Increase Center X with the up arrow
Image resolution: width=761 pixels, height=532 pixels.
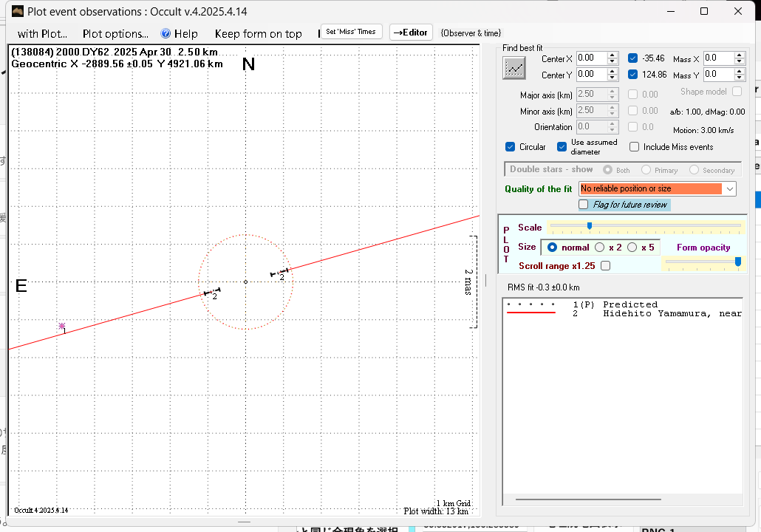coord(612,55)
